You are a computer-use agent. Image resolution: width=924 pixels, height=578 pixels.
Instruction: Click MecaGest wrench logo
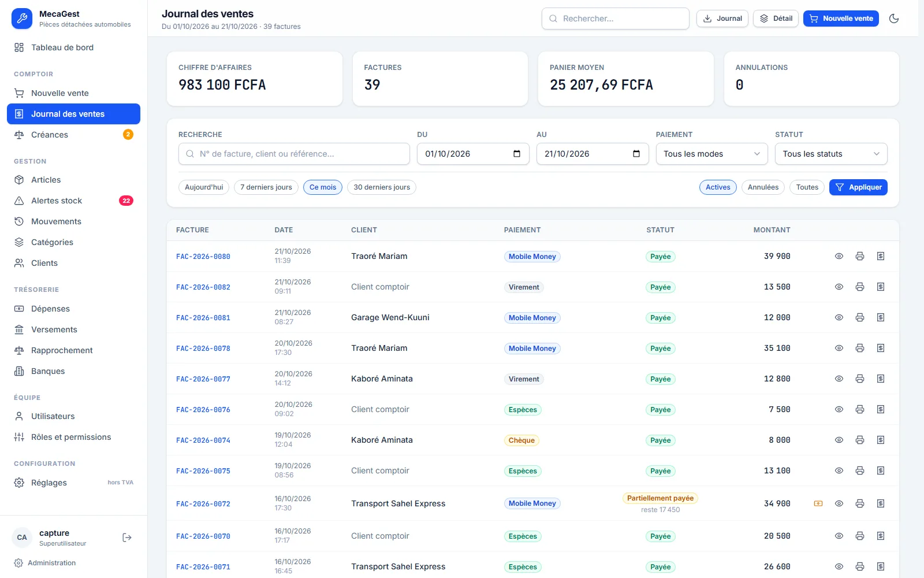[x=22, y=18]
